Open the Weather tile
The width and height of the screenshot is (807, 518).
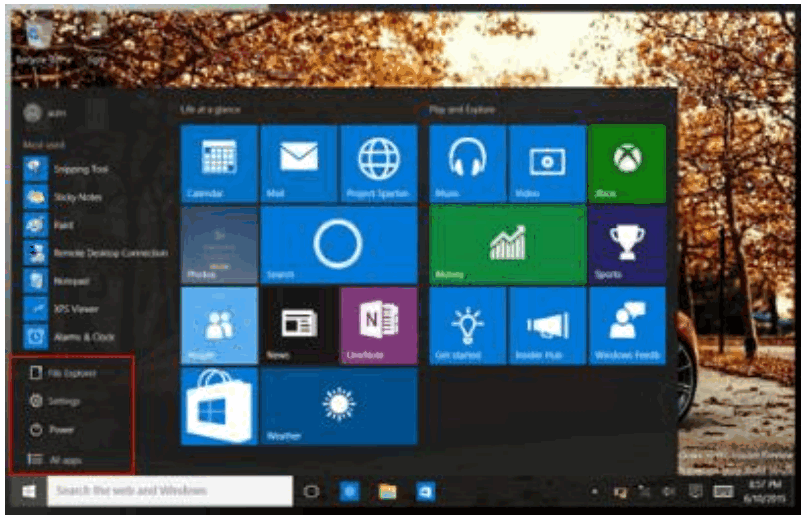tap(339, 406)
